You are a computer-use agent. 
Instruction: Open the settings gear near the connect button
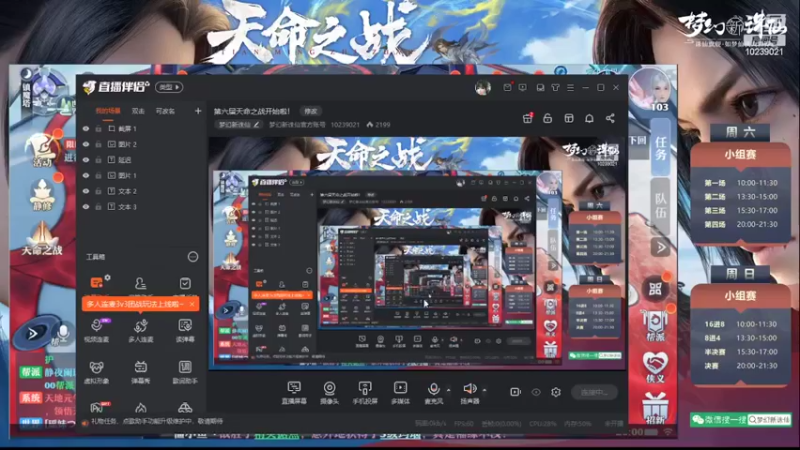556,392
